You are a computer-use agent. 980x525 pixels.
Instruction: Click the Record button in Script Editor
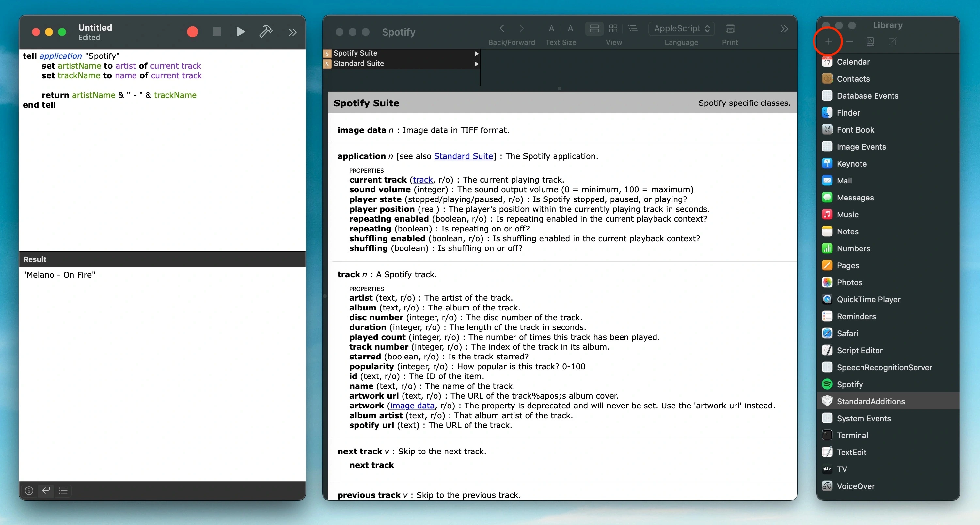coord(193,32)
